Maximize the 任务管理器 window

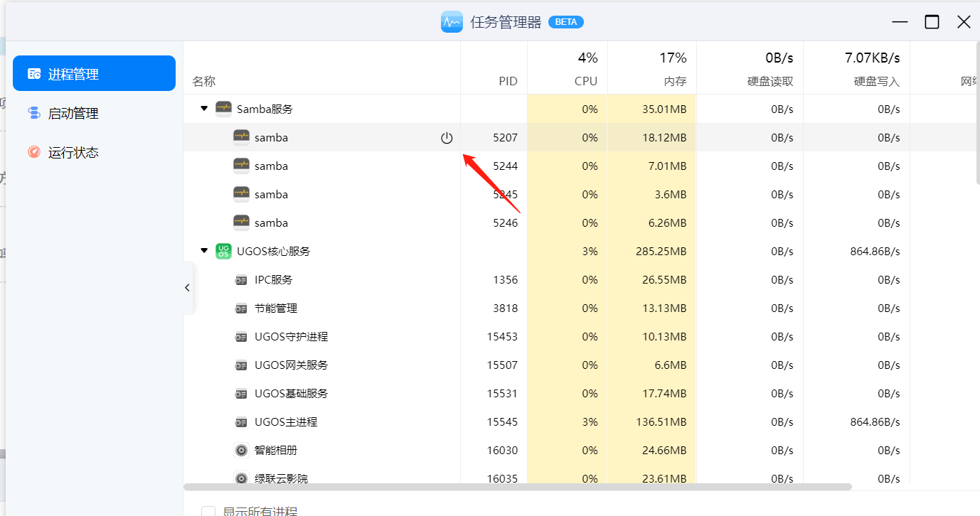[932, 22]
